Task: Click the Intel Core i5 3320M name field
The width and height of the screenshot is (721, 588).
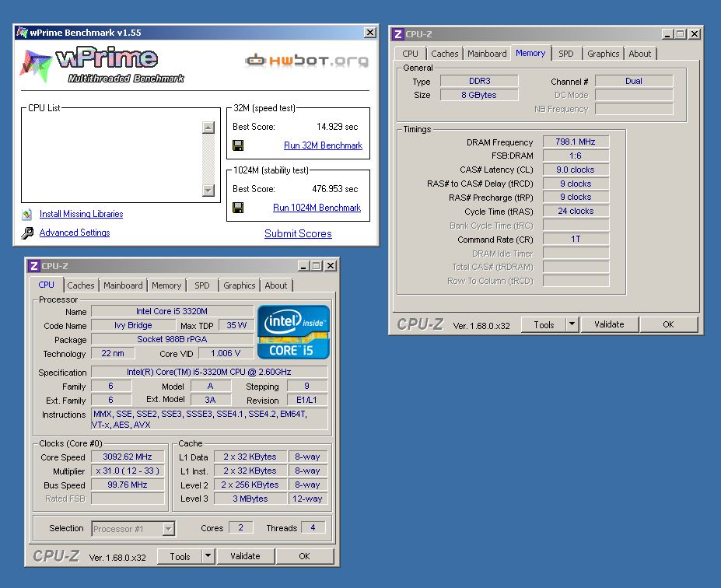Action: point(172,311)
